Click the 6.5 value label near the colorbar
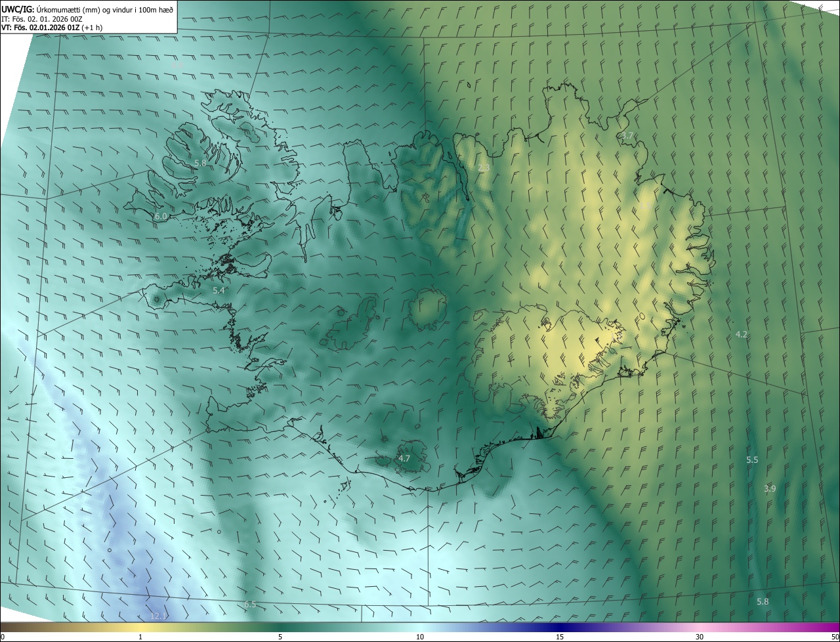The width and height of the screenshot is (840, 642). [x=250, y=604]
